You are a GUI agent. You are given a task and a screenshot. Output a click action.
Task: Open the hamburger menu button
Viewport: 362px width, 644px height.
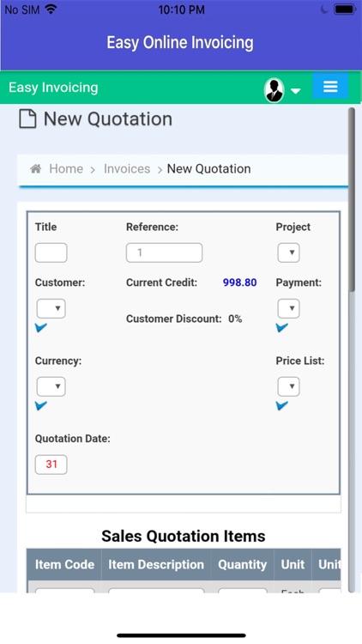(x=330, y=86)
